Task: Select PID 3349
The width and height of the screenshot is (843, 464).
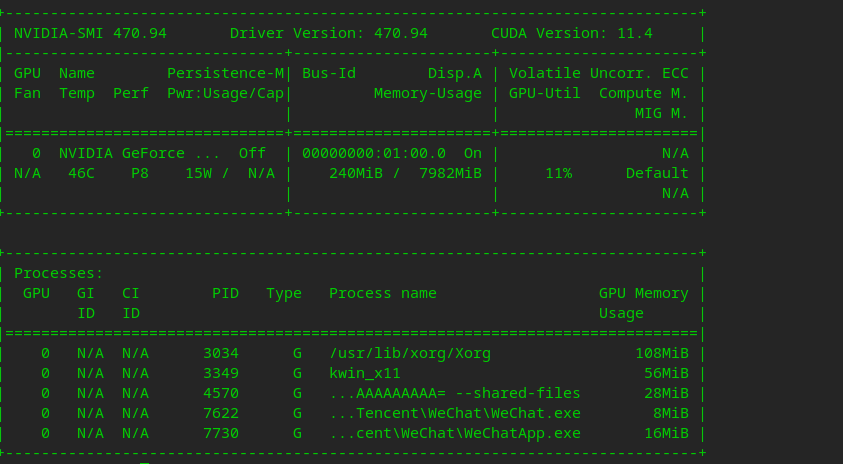Action: [x=221, y=373]
